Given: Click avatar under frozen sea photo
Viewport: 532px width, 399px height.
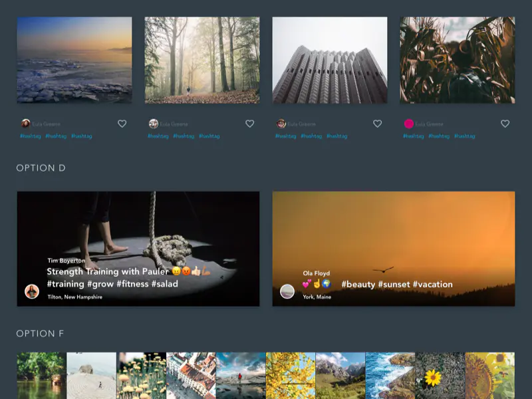Looking at the screenshot, I should [x=26, y=124].
